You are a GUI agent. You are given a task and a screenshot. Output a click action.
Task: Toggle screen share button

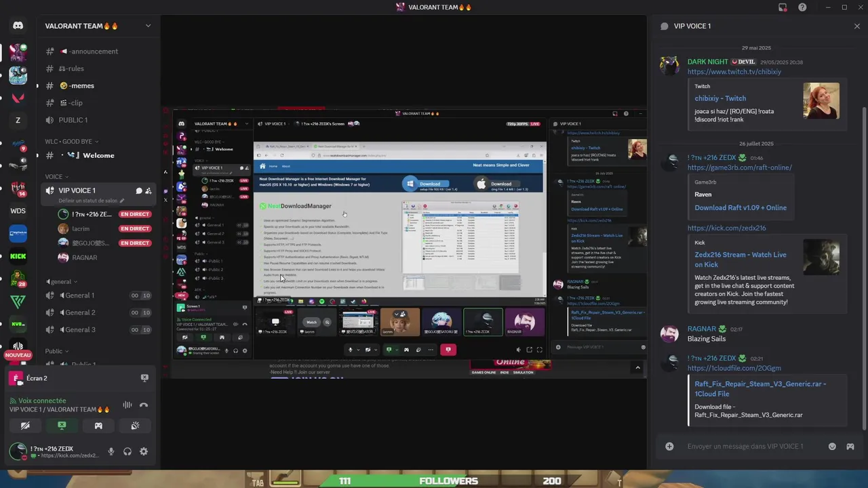click(62, 426)
